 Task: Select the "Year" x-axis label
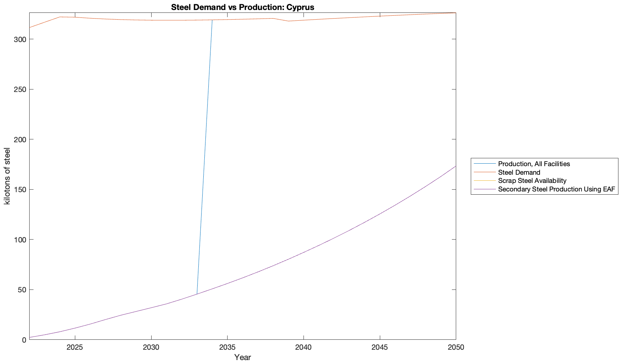(243, 357)
